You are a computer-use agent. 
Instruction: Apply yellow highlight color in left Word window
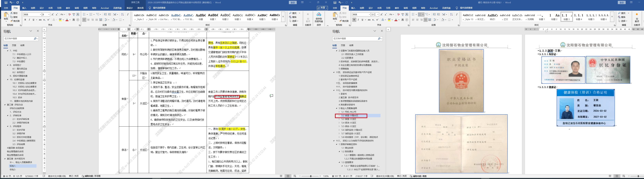pos(60,20)
